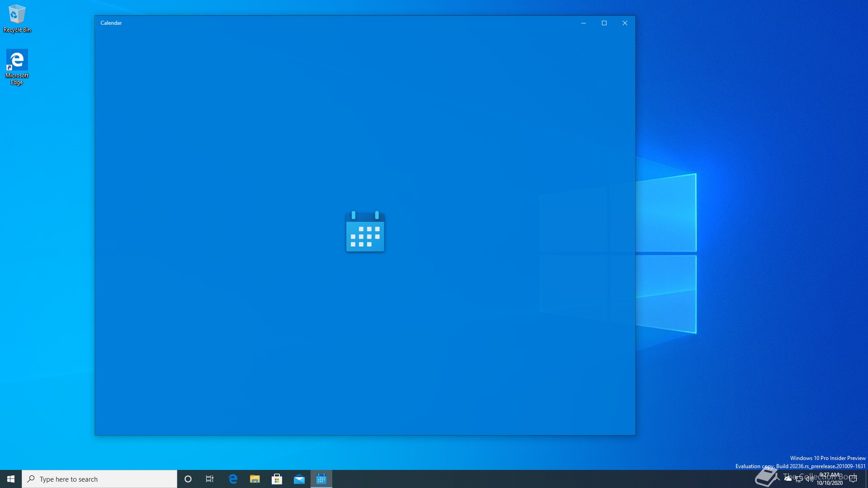Open the clock showing 10/10/2020
Screen dimensions: 868x488
[830, 479]
